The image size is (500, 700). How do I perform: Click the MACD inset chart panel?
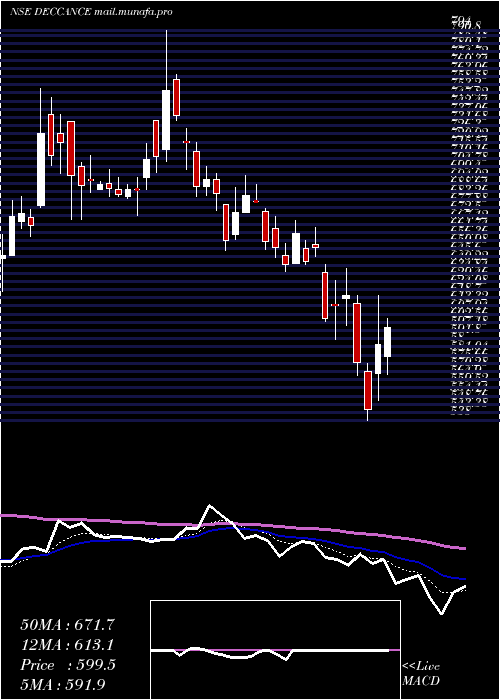275,650
